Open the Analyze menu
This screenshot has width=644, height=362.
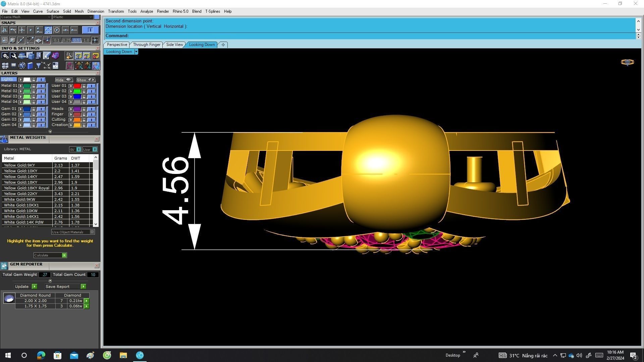(x=146, y=11)
